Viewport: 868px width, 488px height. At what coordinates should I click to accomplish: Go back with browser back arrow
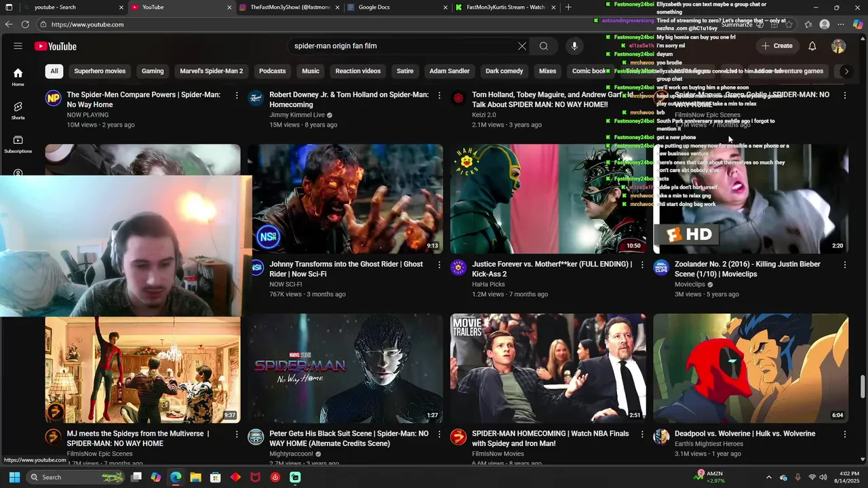click(9, 24)
